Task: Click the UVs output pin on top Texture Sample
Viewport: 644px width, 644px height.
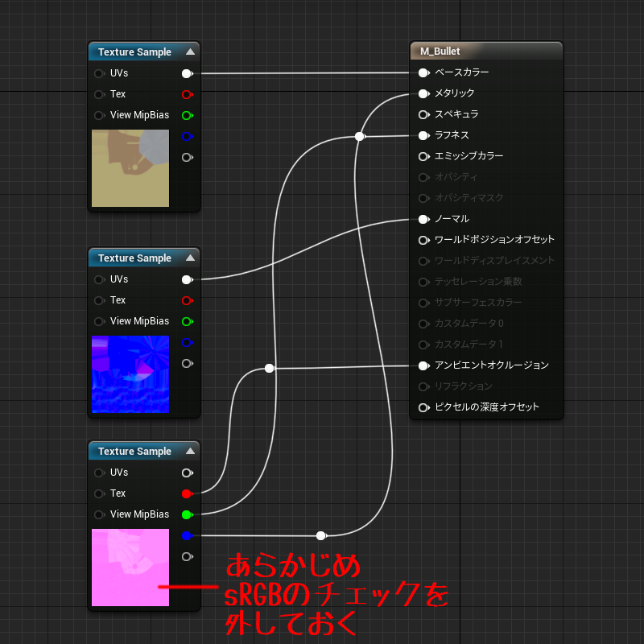Action: [186, 73]
